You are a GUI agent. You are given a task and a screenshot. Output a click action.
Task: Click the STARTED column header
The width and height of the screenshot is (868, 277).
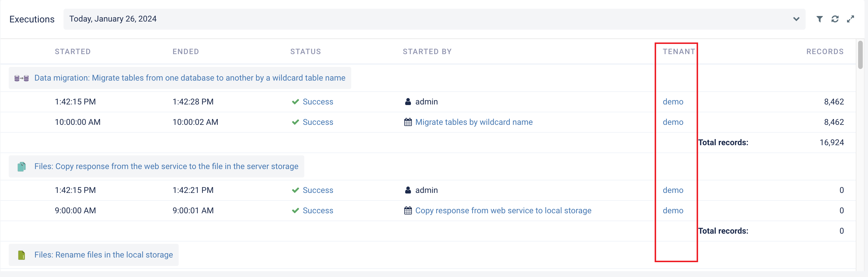pyautogui.click(x=73, y=52)
